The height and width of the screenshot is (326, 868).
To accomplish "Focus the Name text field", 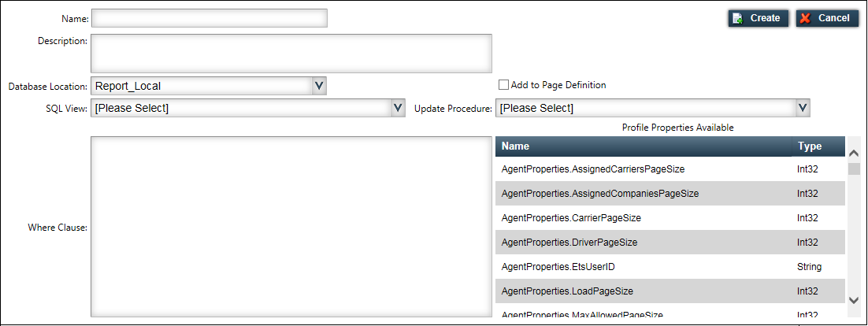I will click(210, 18).
